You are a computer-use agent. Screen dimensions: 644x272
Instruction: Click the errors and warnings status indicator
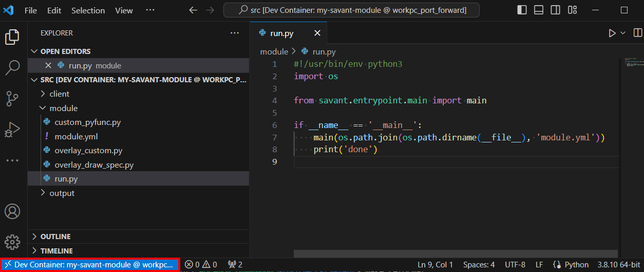[x=201, y=265]
